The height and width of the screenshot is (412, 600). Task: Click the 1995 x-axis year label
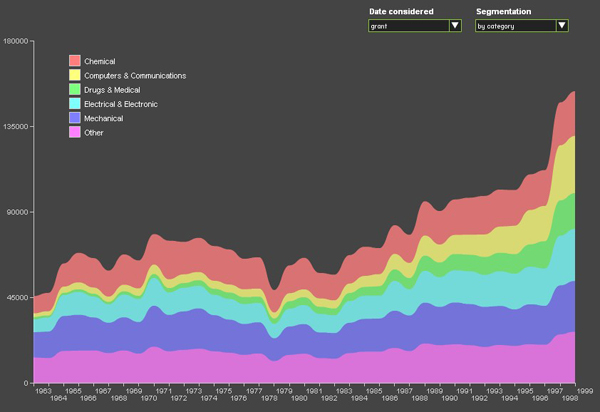[525, 391]
